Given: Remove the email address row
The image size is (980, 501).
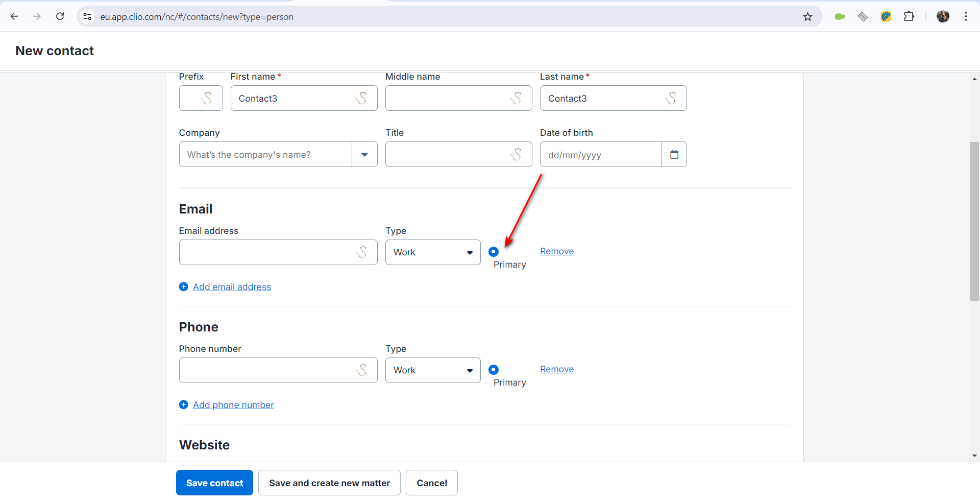Looking at the screenshot, I should [557, 251].
